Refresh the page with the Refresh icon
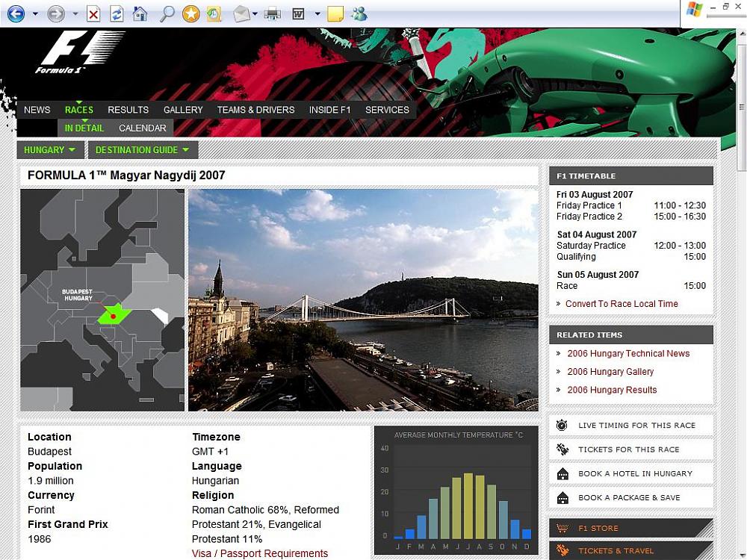 (117, 13)
